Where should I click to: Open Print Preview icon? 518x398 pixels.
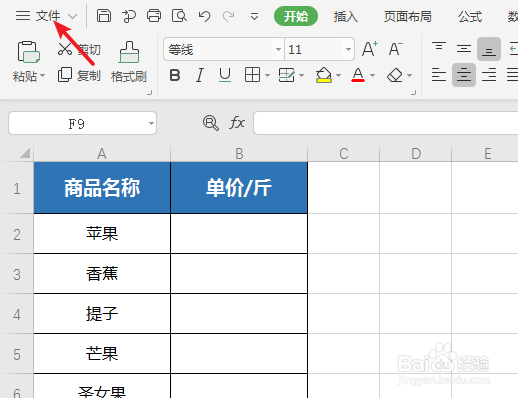tap(179, 16)
